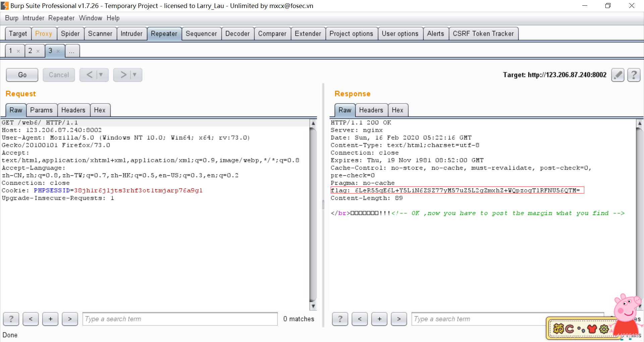This screenshot has width=644, height=342.
Task: Open request search options plus button
Action: point(50,319)
